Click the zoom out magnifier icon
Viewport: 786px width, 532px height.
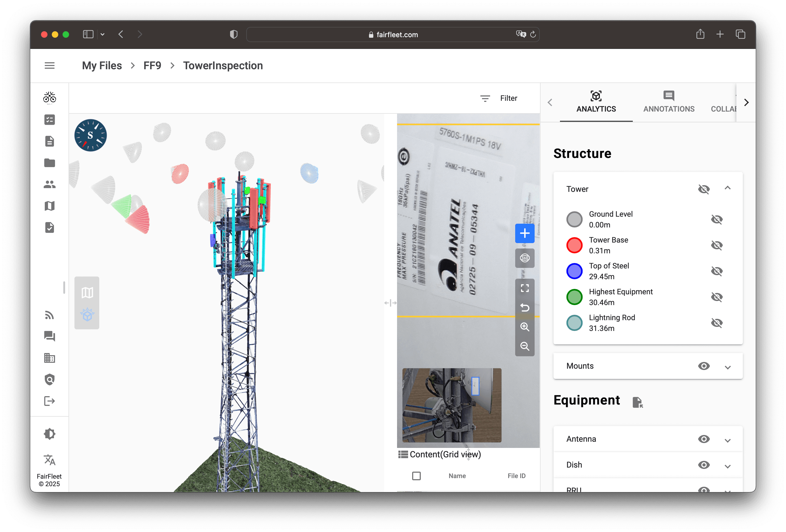(x=525, y=346)
